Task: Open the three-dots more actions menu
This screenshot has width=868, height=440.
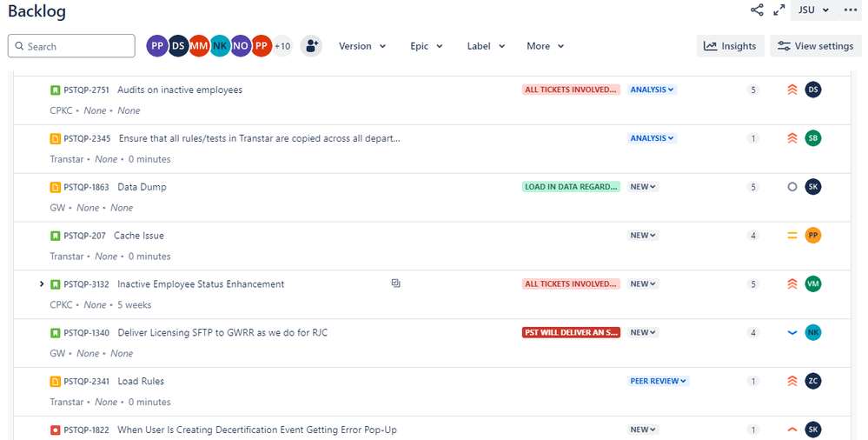Action: (x=851, y=10)
